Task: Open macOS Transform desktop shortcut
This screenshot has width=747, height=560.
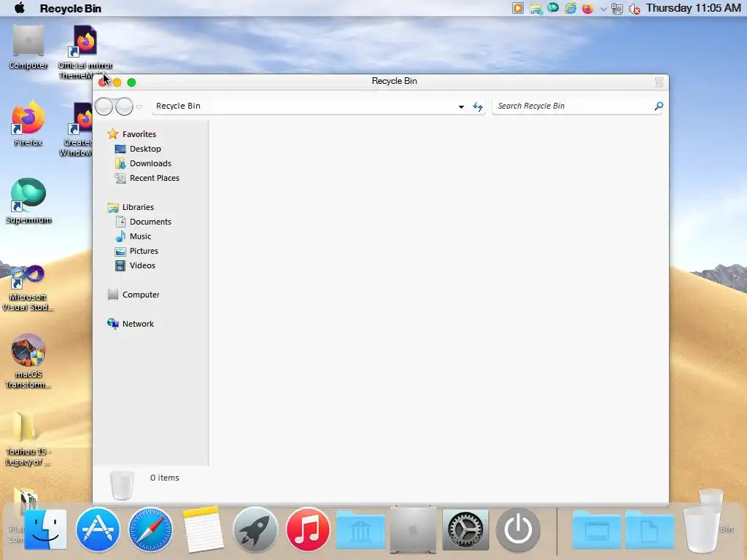Action: 28,362
